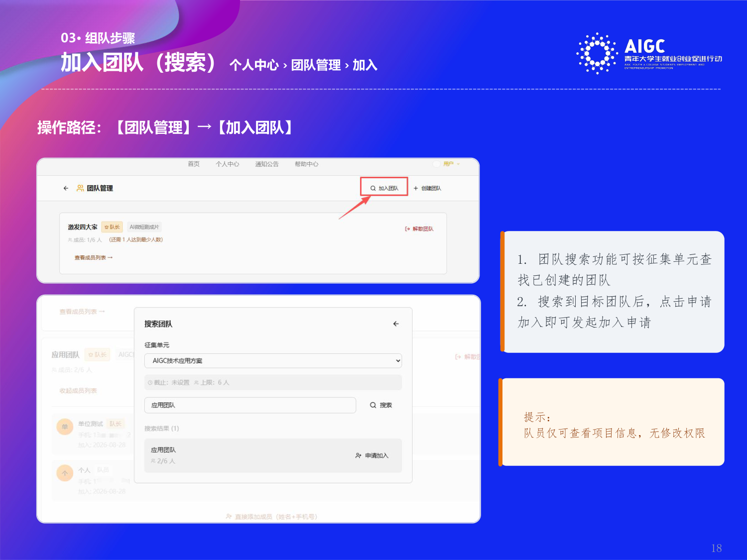Click 直接添加成员 (姓名+手机号) link

point(271,517)
